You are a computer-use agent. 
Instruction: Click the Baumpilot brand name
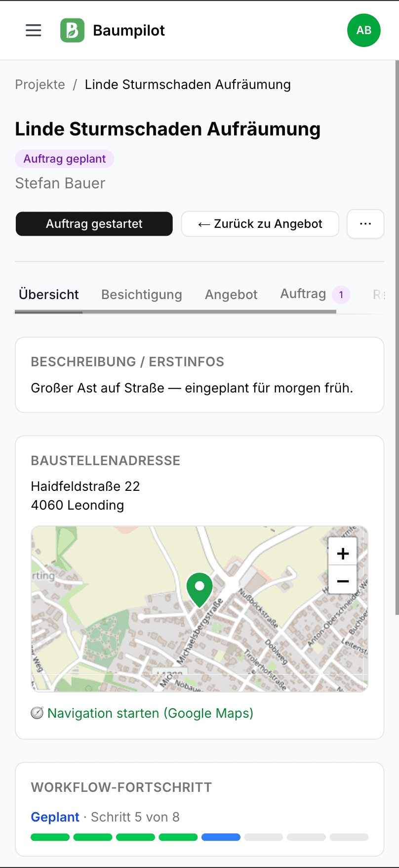click(129, 31)
